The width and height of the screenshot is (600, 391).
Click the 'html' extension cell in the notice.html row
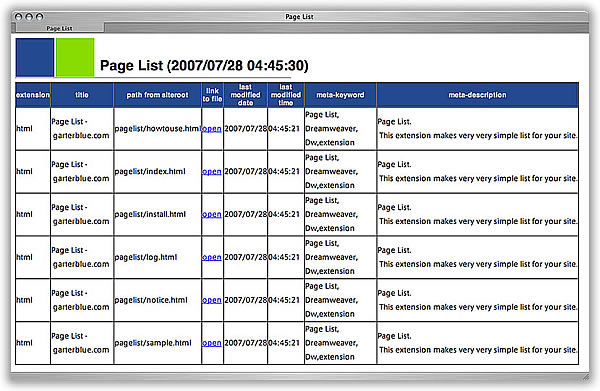(x=33, y=300)
